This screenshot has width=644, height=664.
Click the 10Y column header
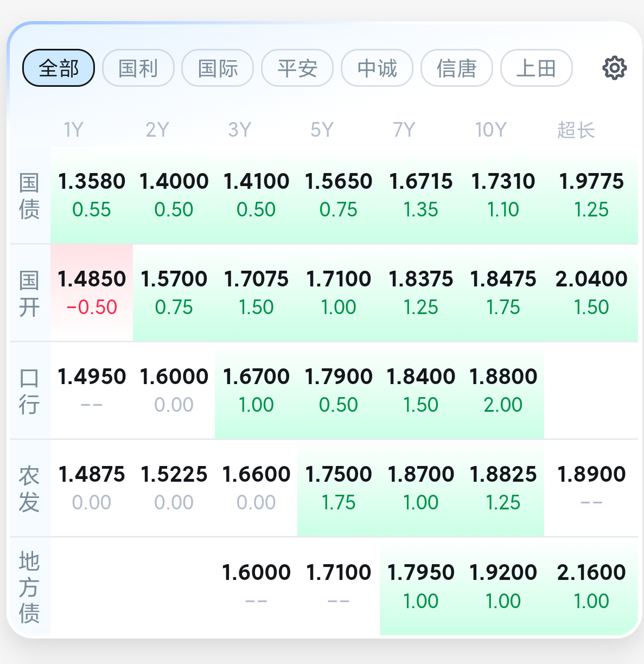pyautogui.click(x=490, y=130)
